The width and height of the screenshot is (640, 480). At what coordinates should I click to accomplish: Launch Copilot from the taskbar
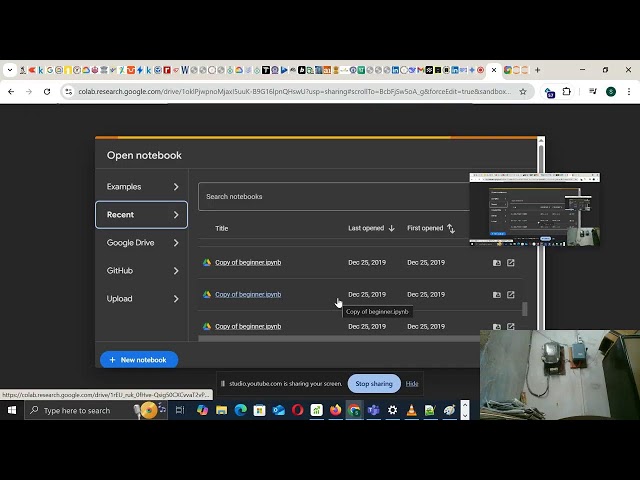202,410
